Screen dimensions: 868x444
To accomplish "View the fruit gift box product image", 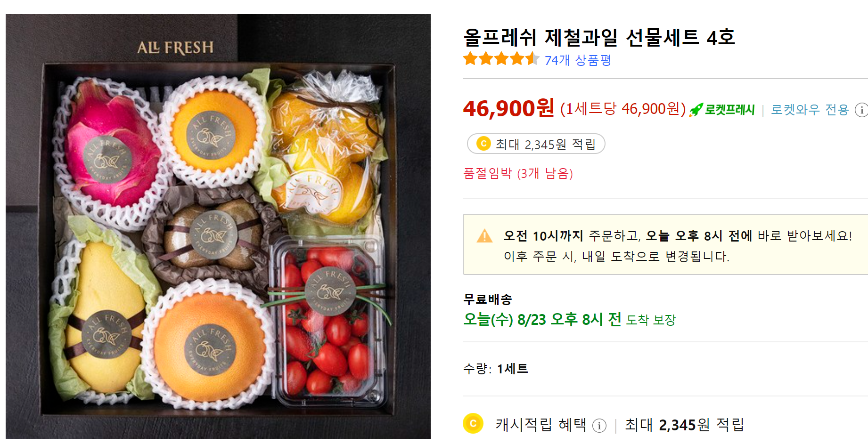I will (218, 222).
